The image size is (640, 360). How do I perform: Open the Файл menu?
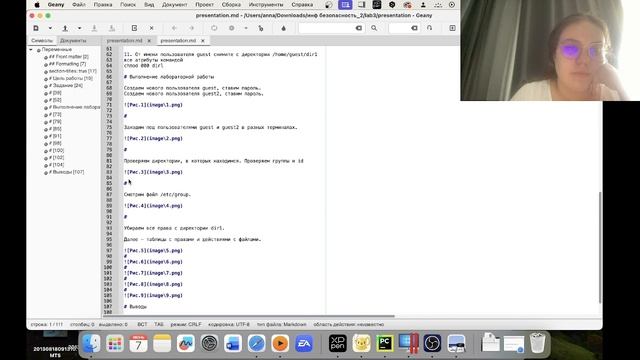coord(79,5)
